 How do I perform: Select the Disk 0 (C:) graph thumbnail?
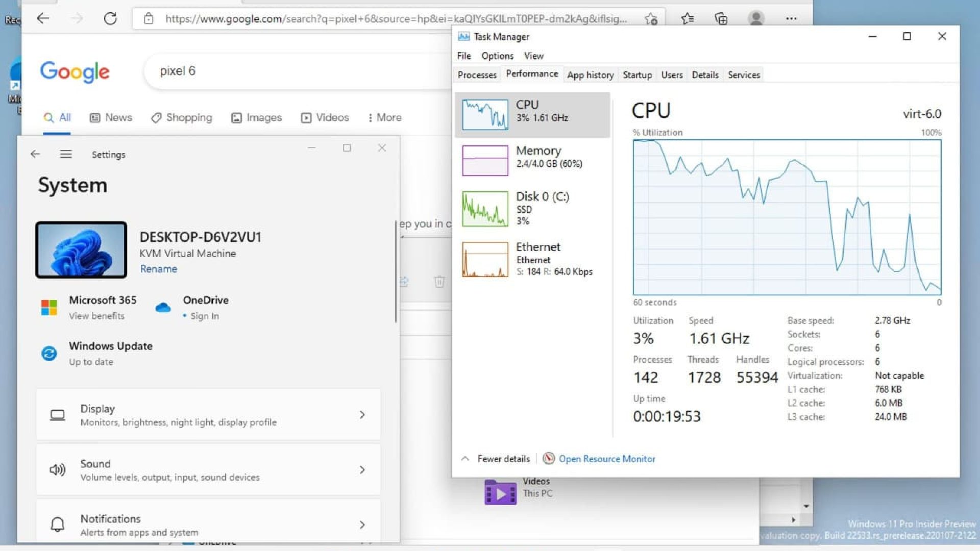tap(485, 209)
